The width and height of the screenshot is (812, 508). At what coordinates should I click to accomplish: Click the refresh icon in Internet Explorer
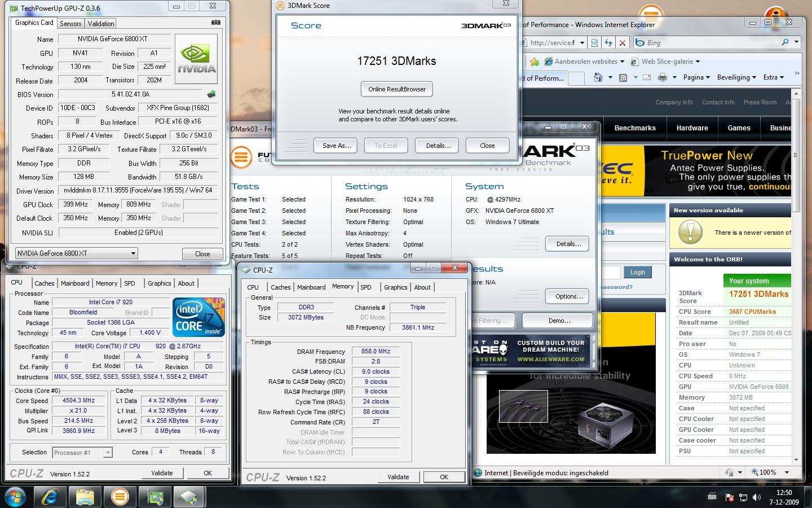(x=608, y=42)
